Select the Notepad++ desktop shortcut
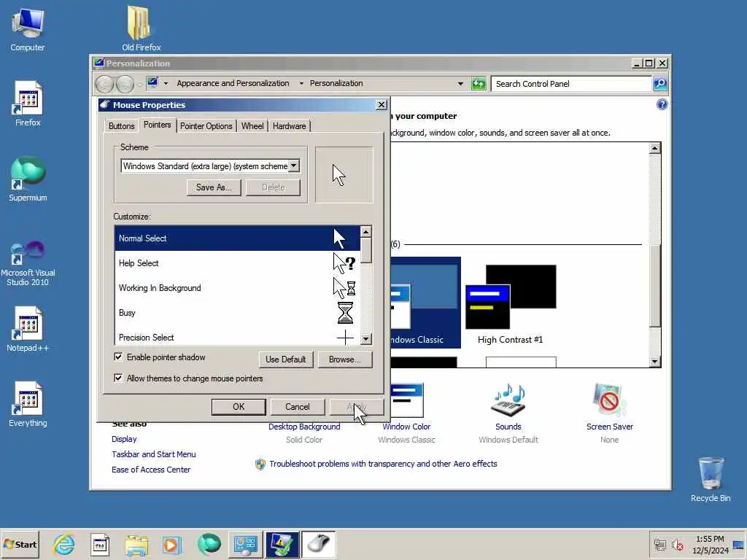Viewport: 747px width, 560px height. (28, 329)
